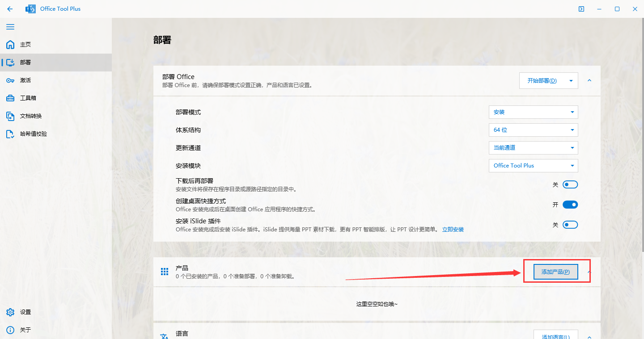This screenshot has height=339, width=644.
Task: Click the back arrow in the title bar
Action: point(9,8)
